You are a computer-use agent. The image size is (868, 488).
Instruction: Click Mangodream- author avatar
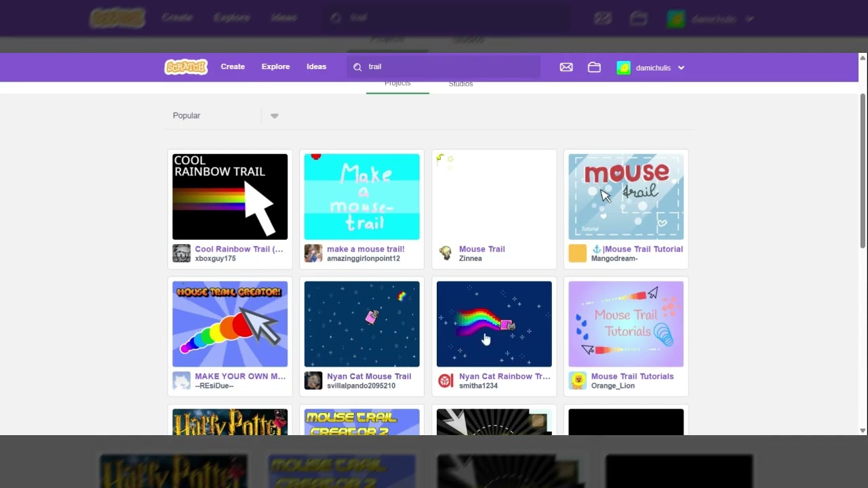pyautogui.click(x=577, y=253)
